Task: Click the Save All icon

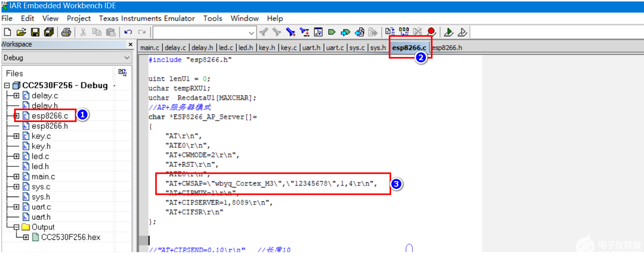Action: 49,32
